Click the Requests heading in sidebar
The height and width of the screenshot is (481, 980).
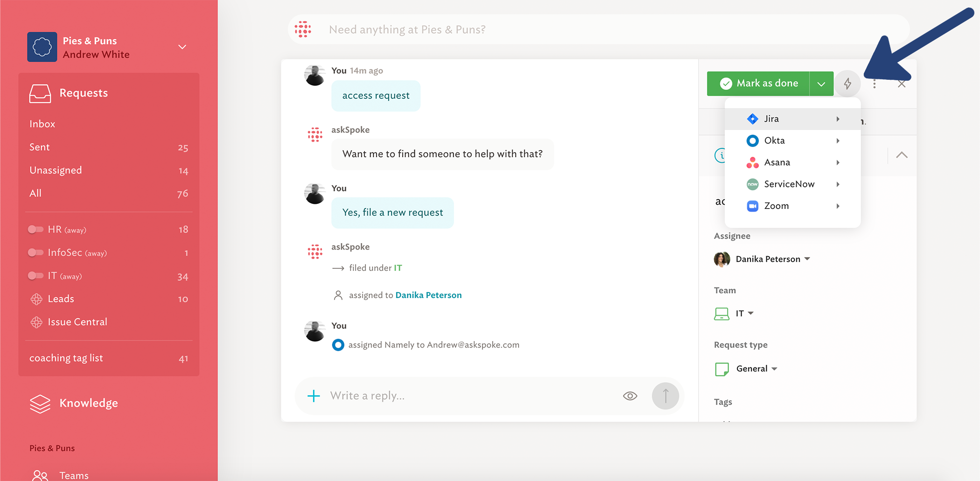pyautogui.click(x=84, y=93)
